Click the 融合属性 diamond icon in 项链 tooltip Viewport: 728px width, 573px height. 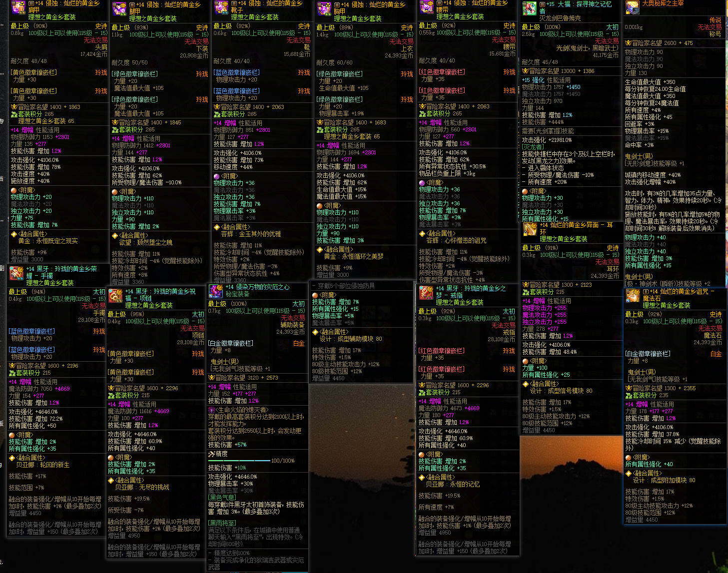[x=111, y=480]
